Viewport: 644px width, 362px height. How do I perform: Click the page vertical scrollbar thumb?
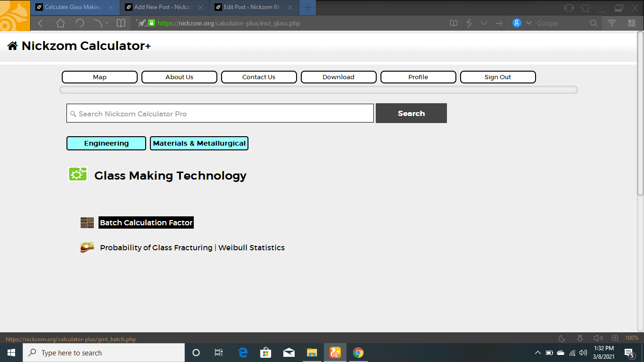pyautogui.click(x=640, y=113)
